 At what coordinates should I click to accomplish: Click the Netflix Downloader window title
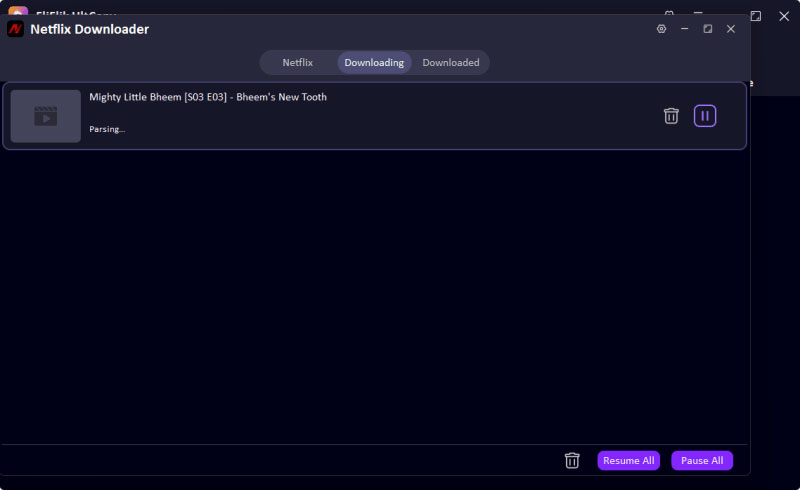pos(91,29)
